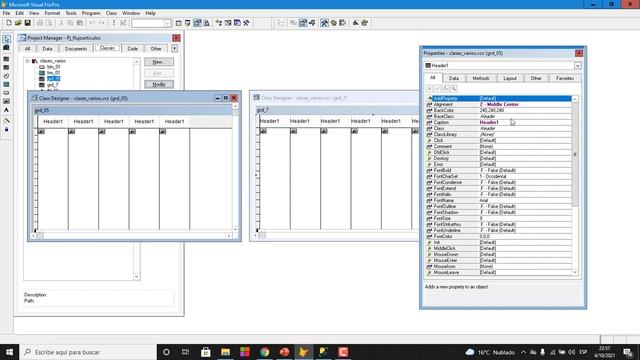The width and height of the screenshot is (640, 360).
Task: Open the View menu
Action: 34,13
